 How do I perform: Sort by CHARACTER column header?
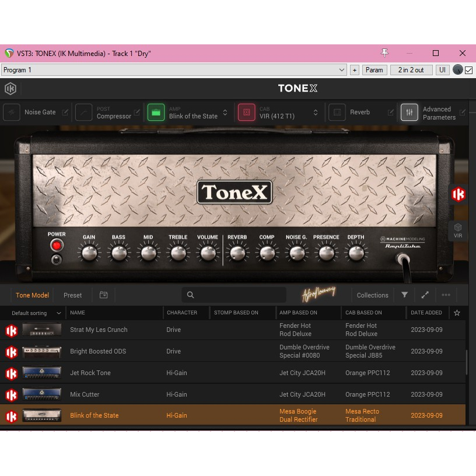[182, 313]
